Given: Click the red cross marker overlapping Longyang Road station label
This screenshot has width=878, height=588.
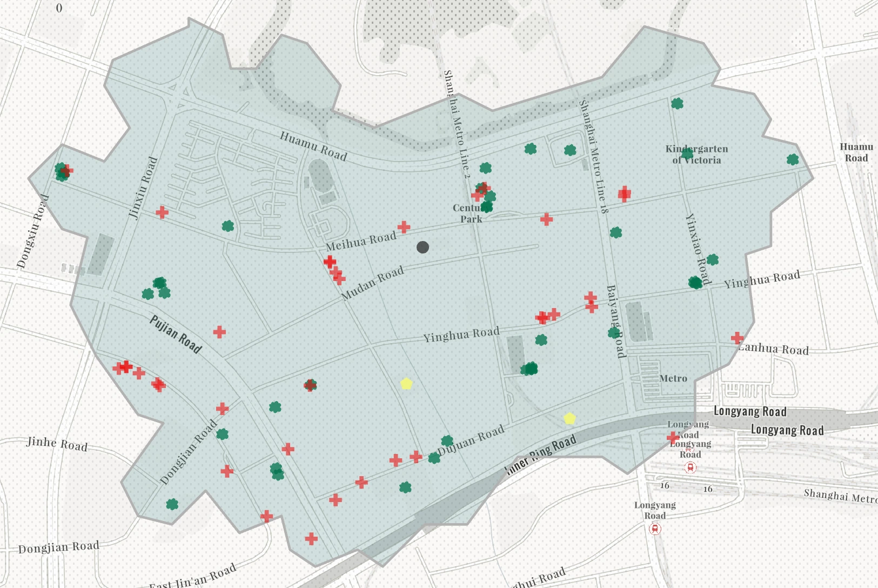Looking at the screenshot, I should [673, 437].
